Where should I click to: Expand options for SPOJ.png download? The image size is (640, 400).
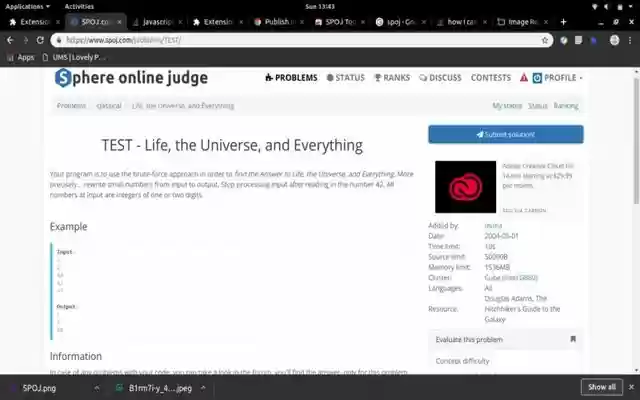click(97, 388)
